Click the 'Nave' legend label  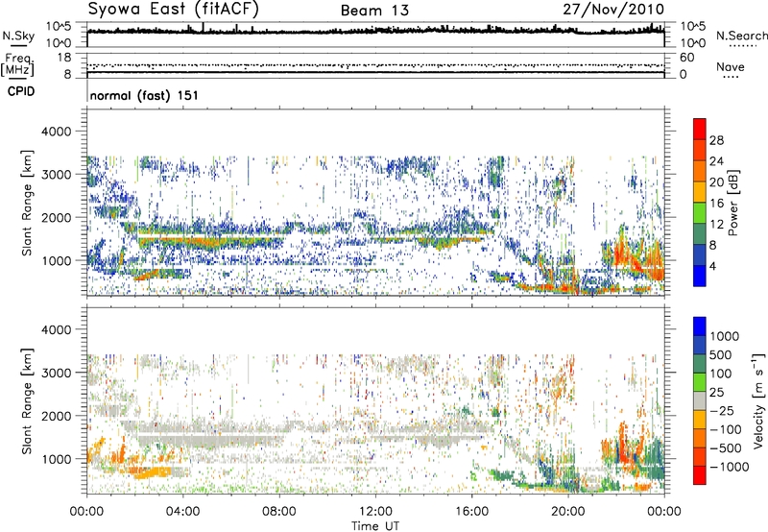click(731, 66)
